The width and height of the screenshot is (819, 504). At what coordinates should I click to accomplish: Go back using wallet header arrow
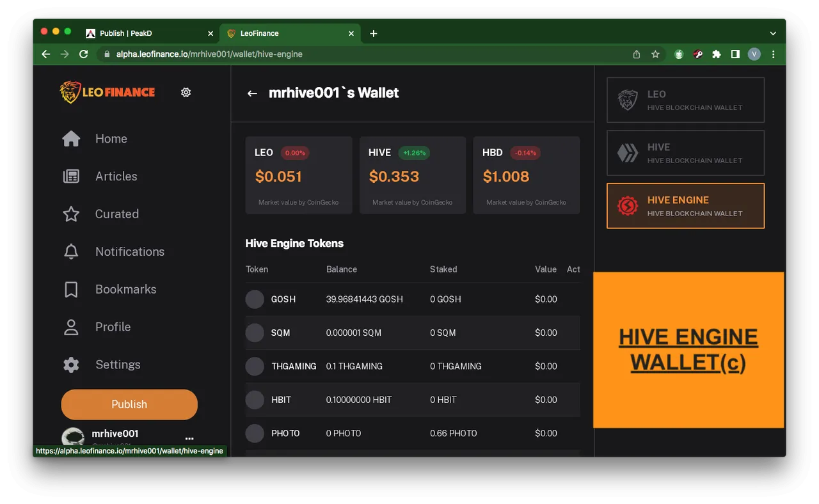252,93
